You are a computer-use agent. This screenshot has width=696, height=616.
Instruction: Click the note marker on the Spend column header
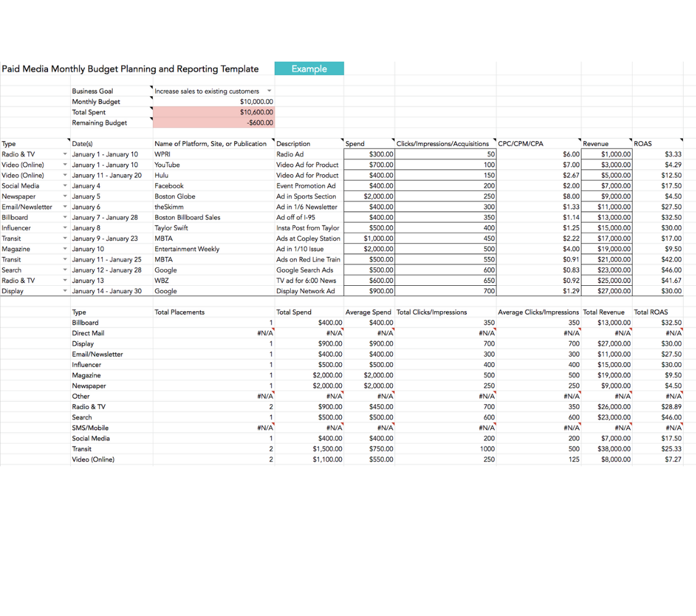click(x=392, y=140)
